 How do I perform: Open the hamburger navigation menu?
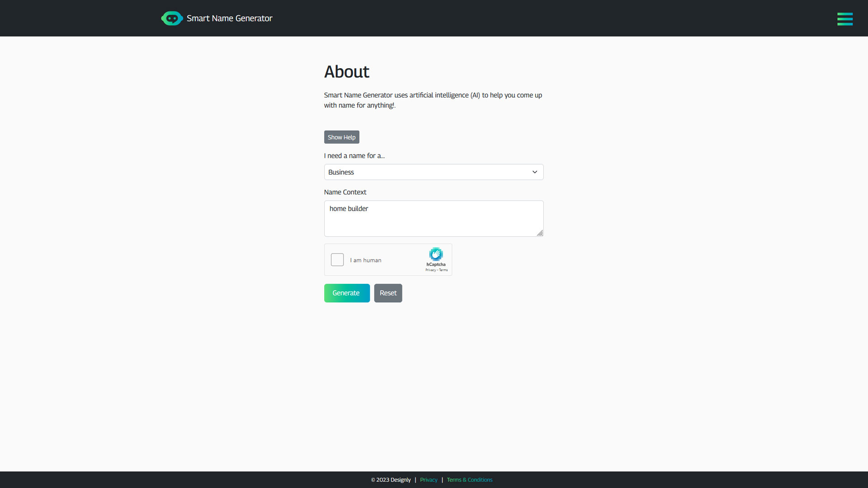[844, 19]
